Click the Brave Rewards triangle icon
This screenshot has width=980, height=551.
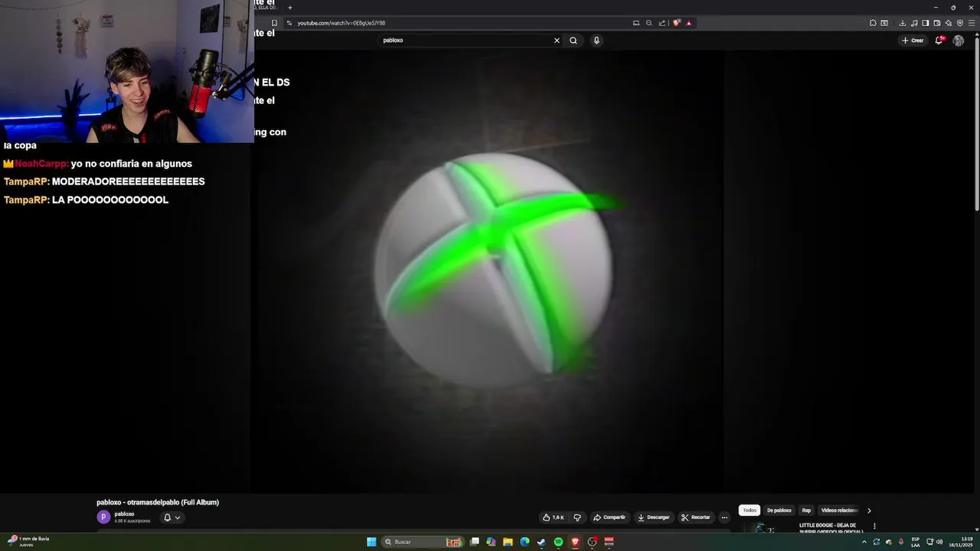click(688, 23)
